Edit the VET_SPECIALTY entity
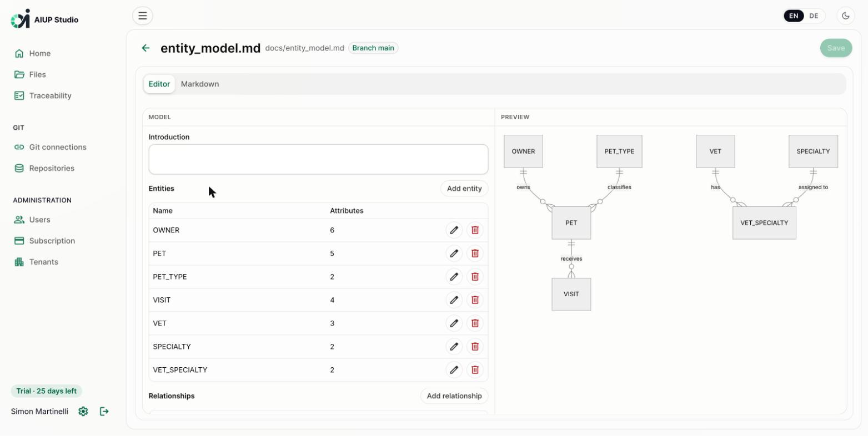868x436 pixels. [x=454, y=370]
